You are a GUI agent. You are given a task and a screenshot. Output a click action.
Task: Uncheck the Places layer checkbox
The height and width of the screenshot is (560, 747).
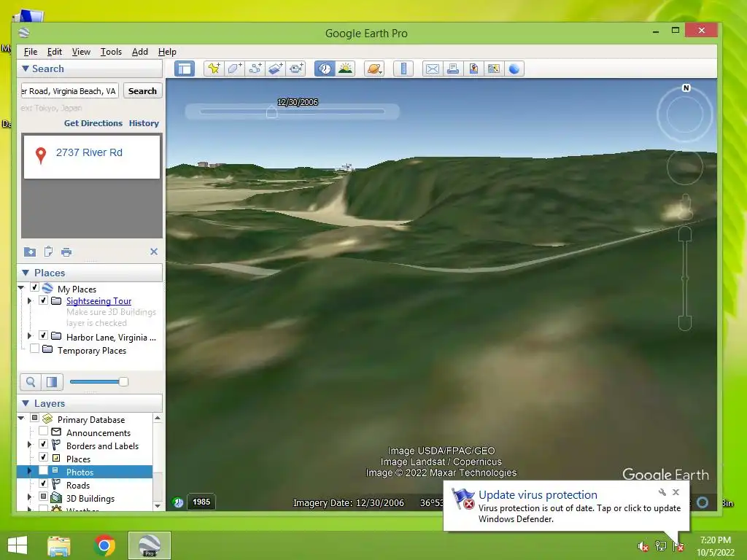click(x=43, y=457)
